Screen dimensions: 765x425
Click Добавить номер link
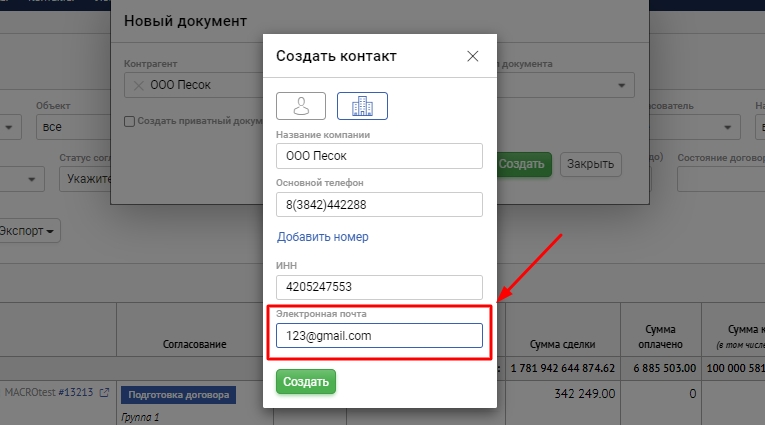pyautogui.click(x=322, y=237)
